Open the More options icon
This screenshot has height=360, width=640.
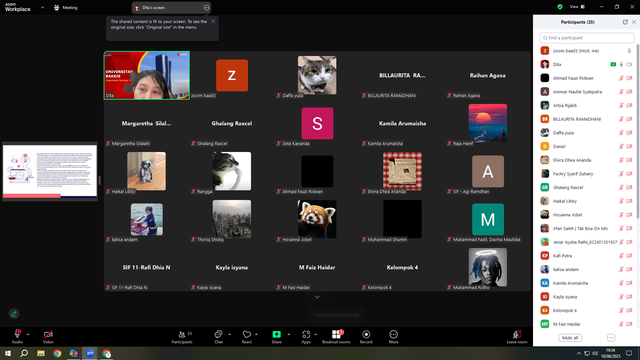tap(393, 334)
